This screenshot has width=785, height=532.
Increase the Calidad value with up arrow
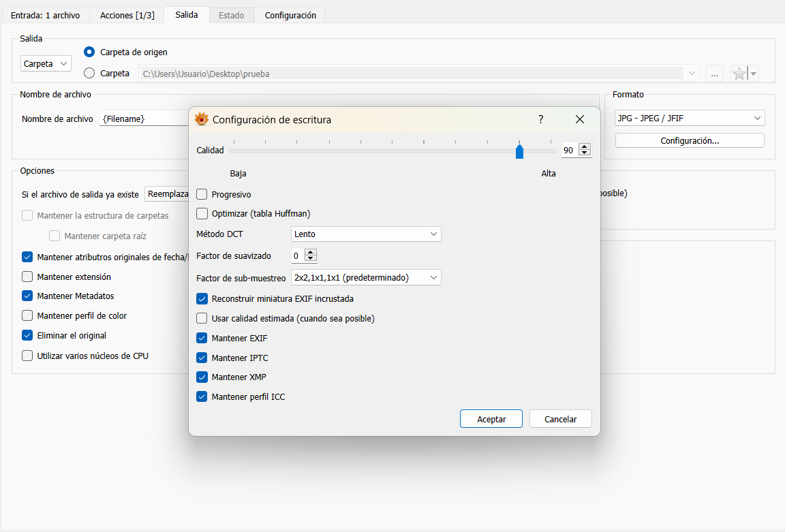point(585,146)
